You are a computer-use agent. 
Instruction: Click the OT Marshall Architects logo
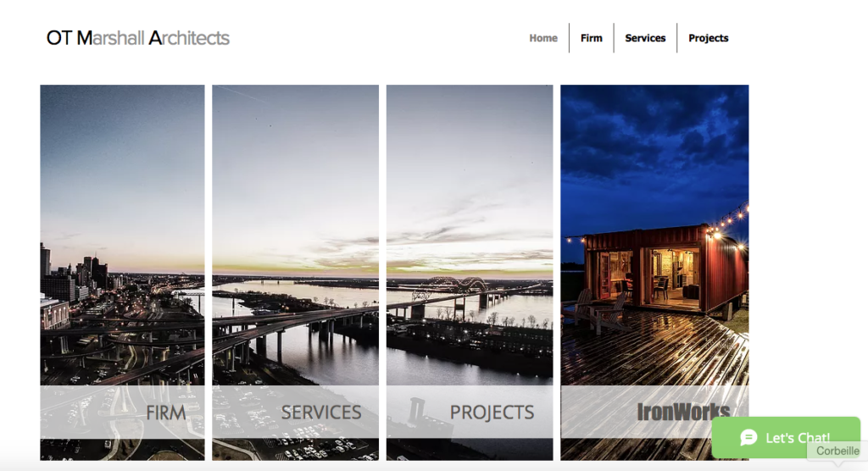pos(138,38)
